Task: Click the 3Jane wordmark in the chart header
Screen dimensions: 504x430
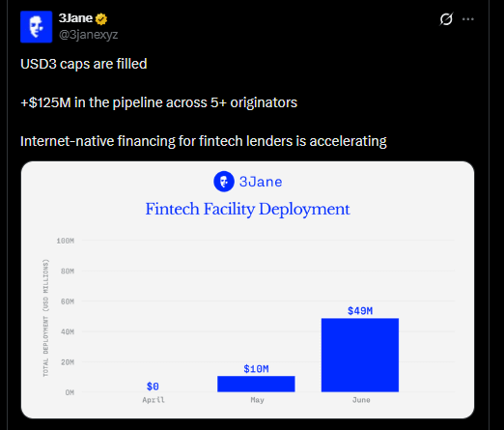Action: 261,182
